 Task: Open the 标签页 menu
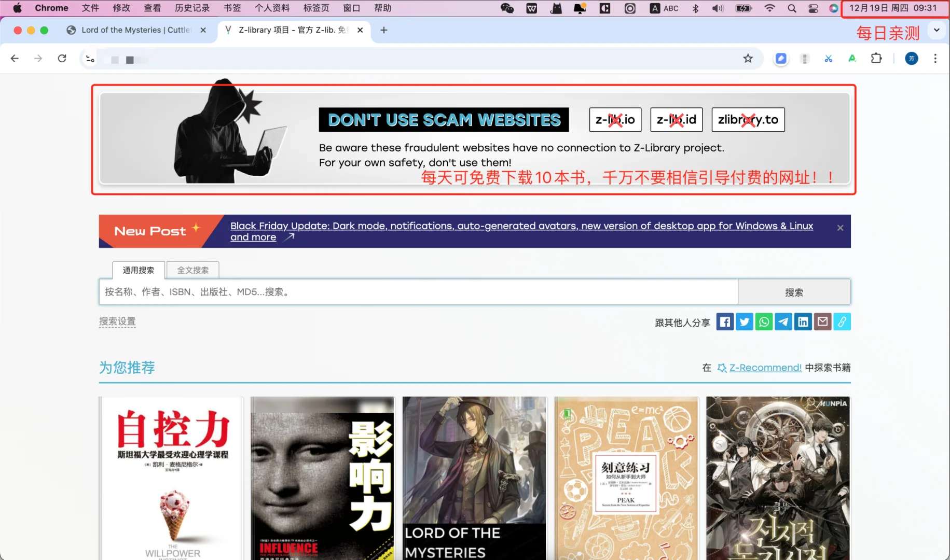point(316,8)
